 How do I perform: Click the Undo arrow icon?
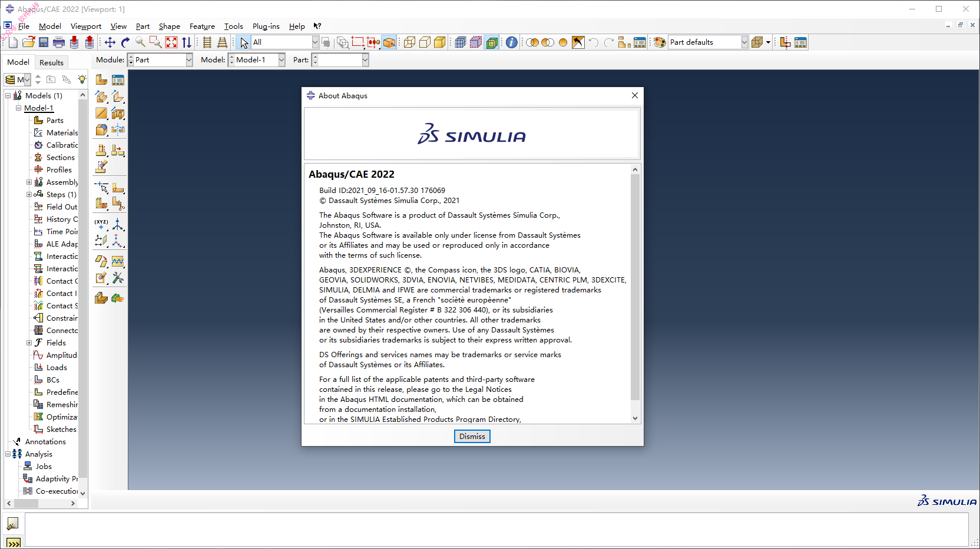(x=594, y=42)
